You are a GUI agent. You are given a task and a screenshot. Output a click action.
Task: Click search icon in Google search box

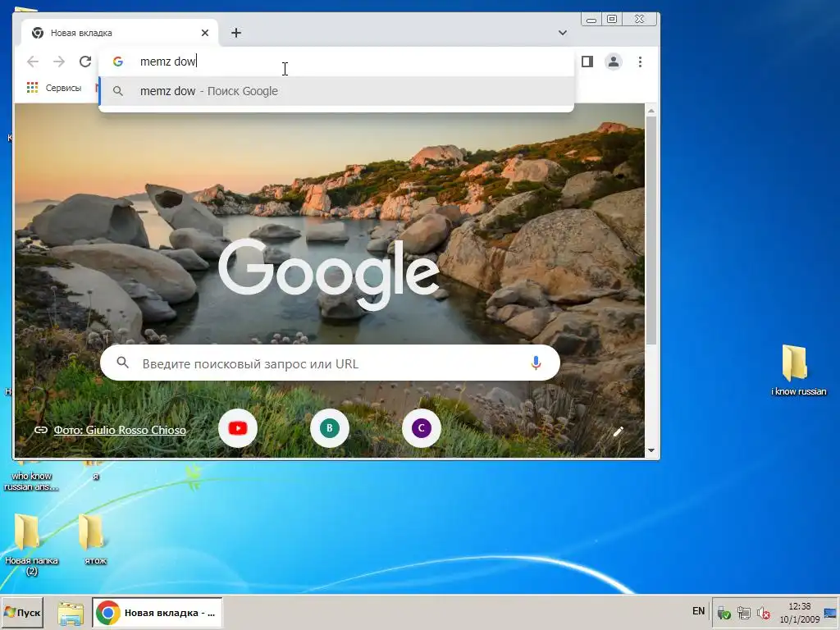(x=123, y=363)
